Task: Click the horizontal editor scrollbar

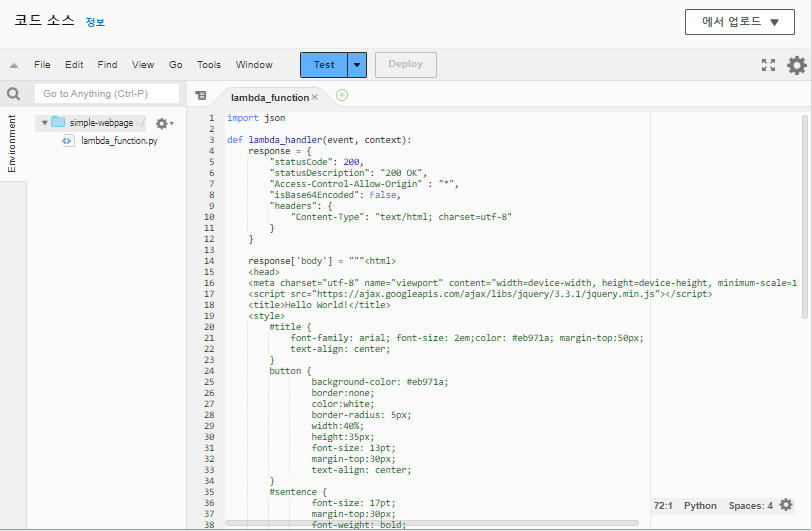Action: point(432,523)
